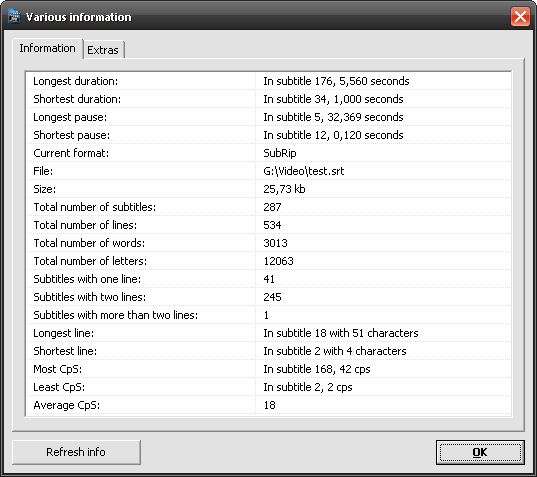Confirm with the OK button
The width and height of the screenshot is (537, 477).
point(480,452)
